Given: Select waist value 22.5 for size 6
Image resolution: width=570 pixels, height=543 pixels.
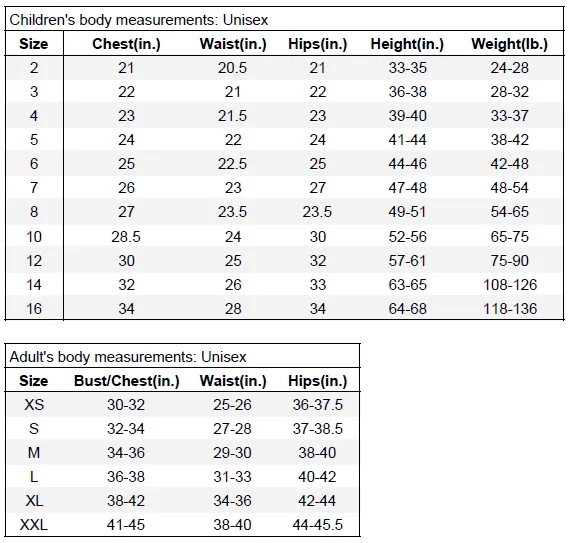Looking at the screenshot, I should click(232, 164).
